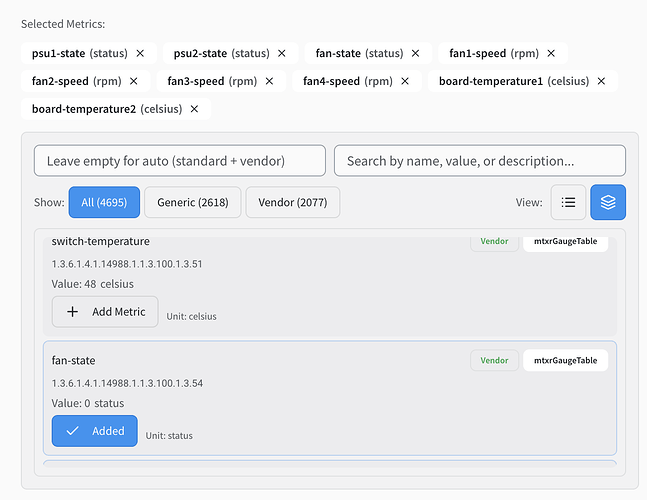Click mtxrGaugeTable tag on switch-temperature

point(565,241)
